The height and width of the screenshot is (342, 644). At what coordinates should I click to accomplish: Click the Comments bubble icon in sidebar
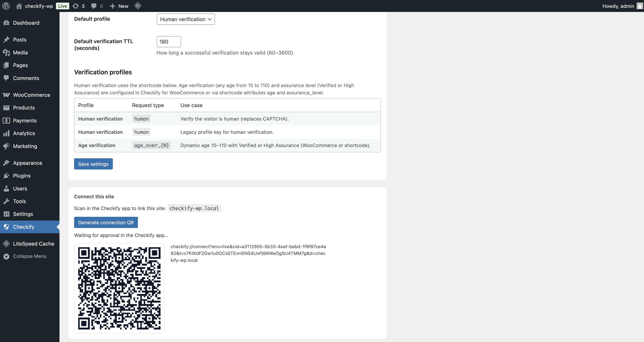coord(7,78)
